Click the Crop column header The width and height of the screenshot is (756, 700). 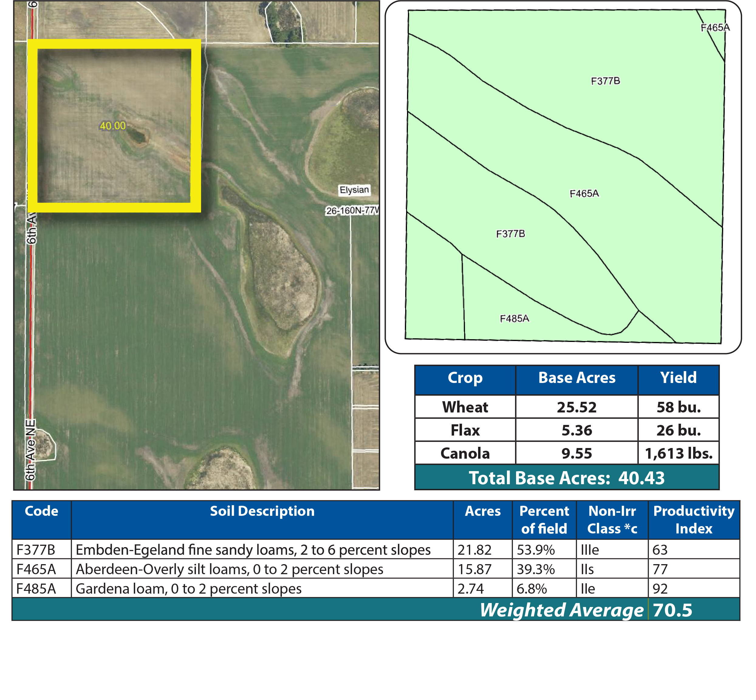[465, 378]
